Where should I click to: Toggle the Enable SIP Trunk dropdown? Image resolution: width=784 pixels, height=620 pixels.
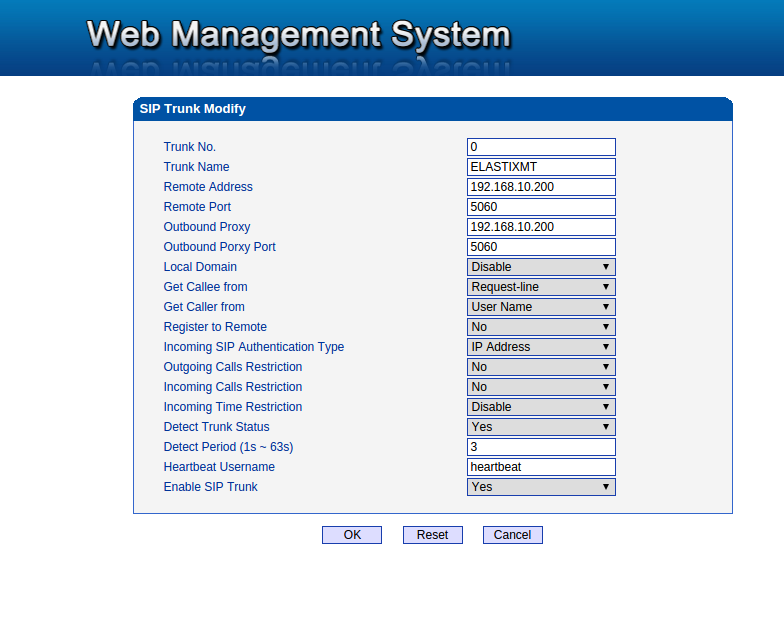click(x=541, y=487)
